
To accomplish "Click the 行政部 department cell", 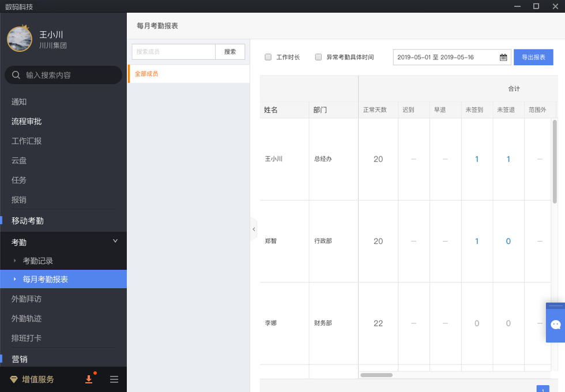I will coord(323,241).
